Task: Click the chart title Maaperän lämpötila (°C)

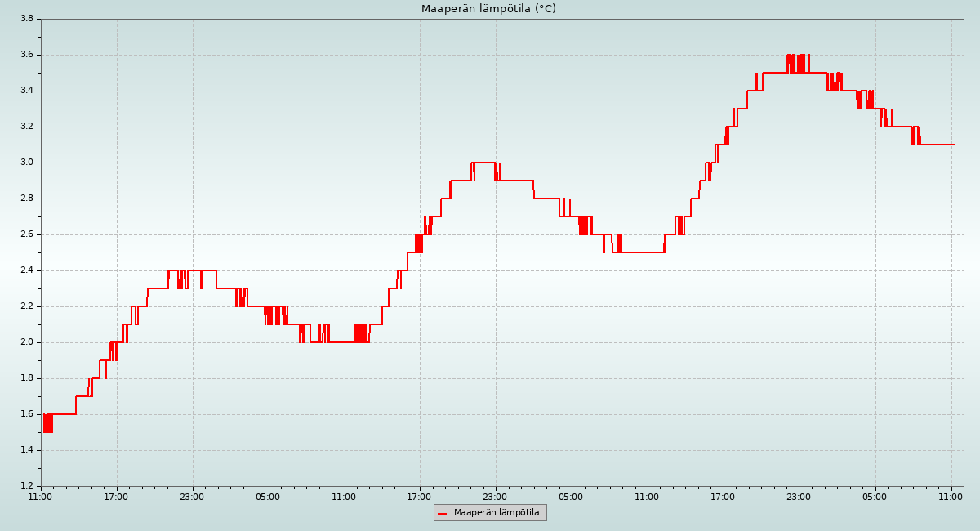Action: pyautogui.click(x=488, y=9)
